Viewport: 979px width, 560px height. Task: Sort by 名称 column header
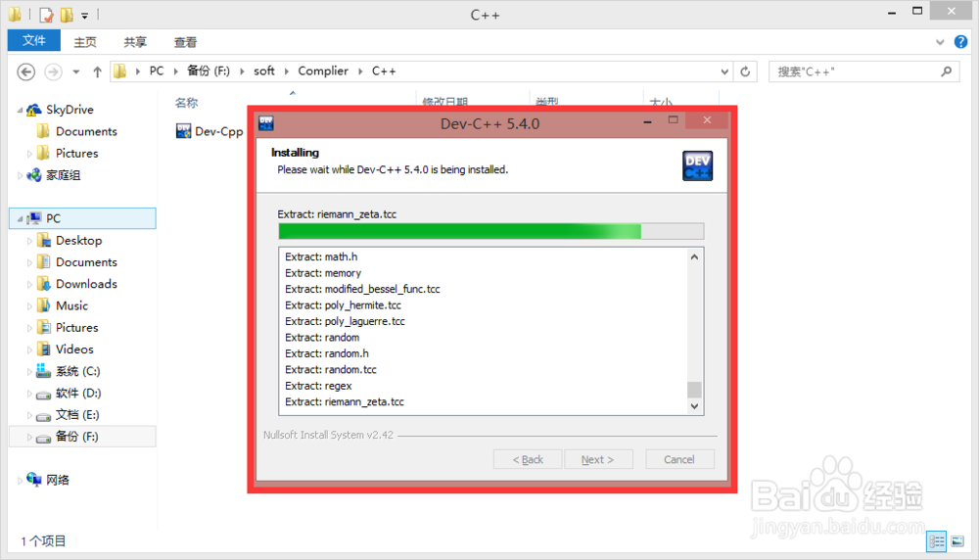coord(187,103)
